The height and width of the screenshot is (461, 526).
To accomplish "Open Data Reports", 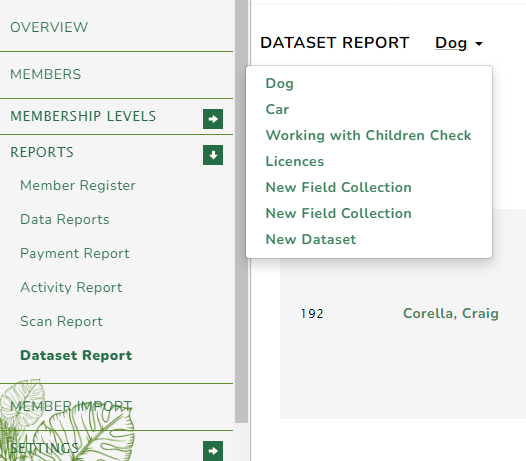I will [x=65, y=219].
